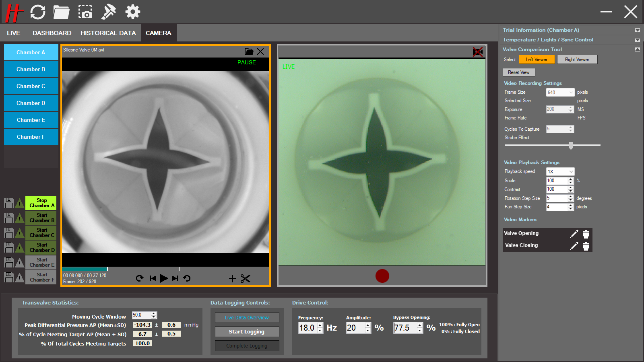Click the scissors clip video icon

(x=245, y=278)
